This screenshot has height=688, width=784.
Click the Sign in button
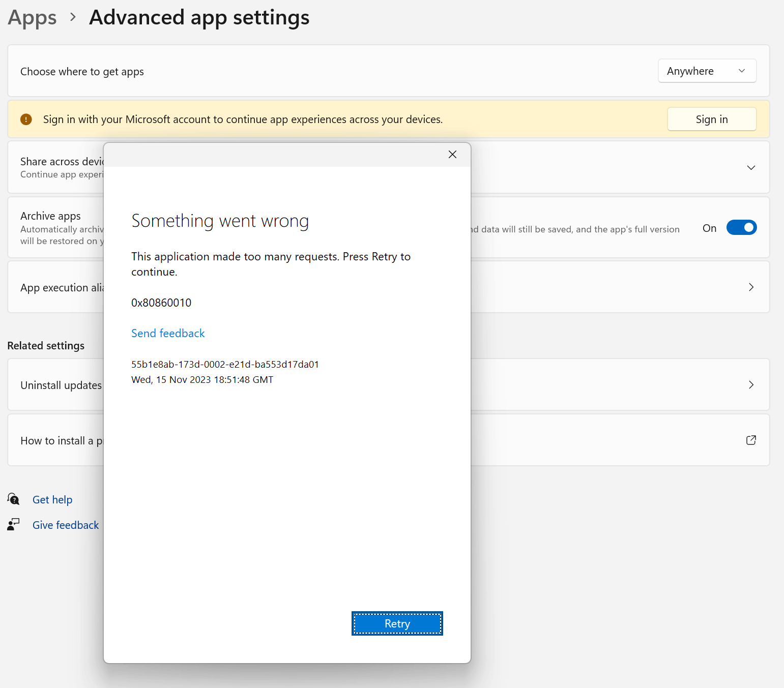point(711,119)
